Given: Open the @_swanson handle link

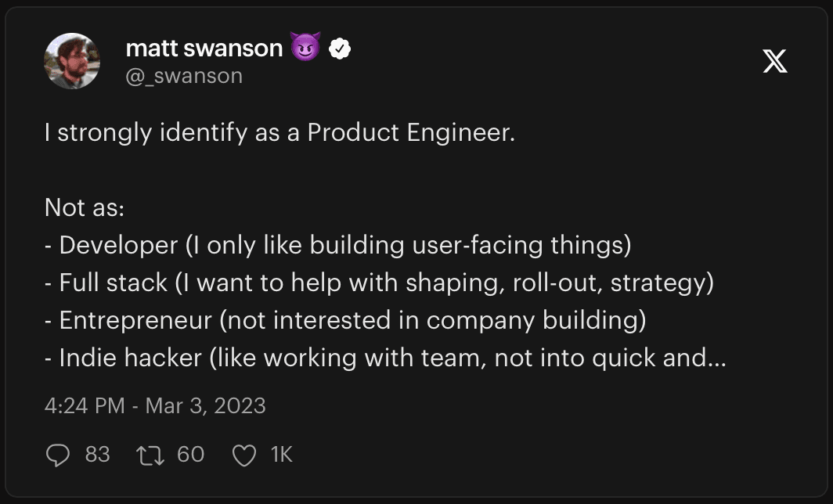Looking at the screenshot, I should tap(184, 76).
